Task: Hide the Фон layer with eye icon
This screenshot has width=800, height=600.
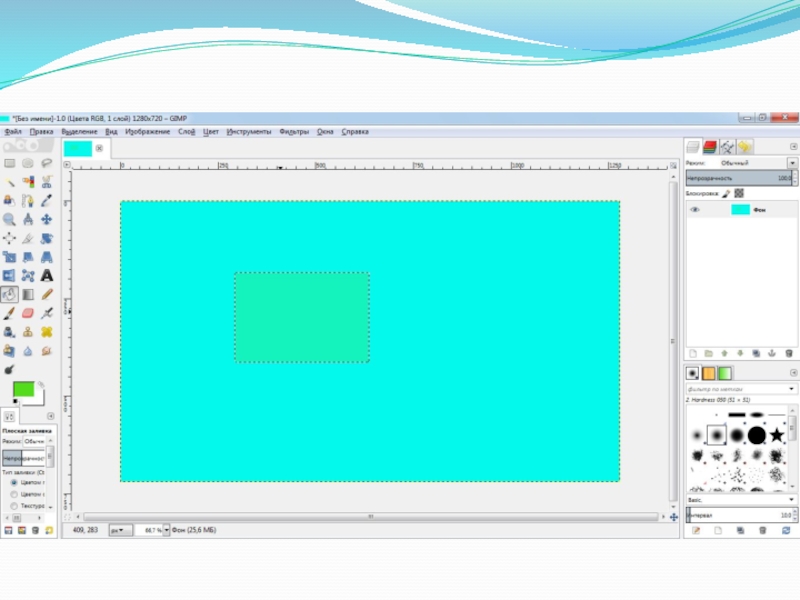Action: coord(694,210)
